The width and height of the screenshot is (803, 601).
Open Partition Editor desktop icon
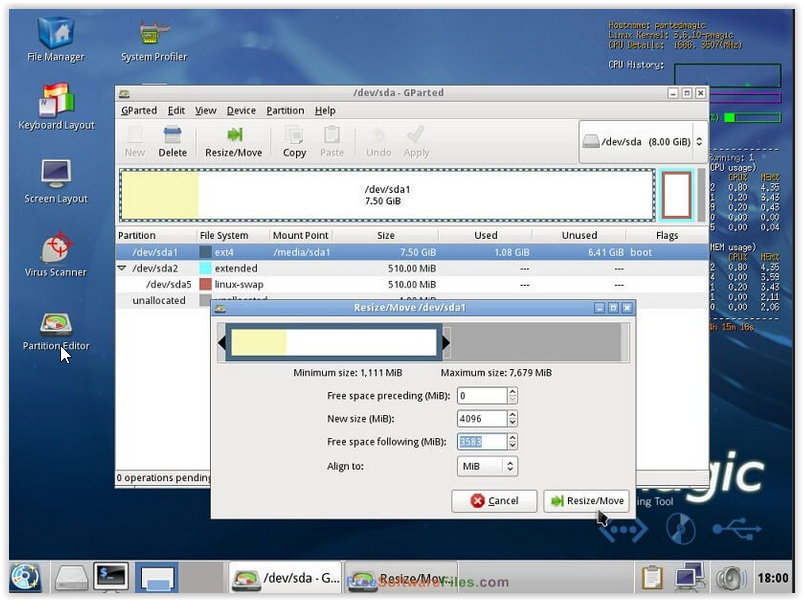(56, 330)
